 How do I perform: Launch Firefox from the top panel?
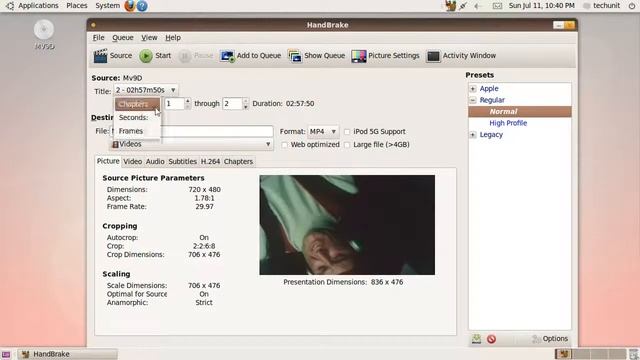[x=129, y=6]
